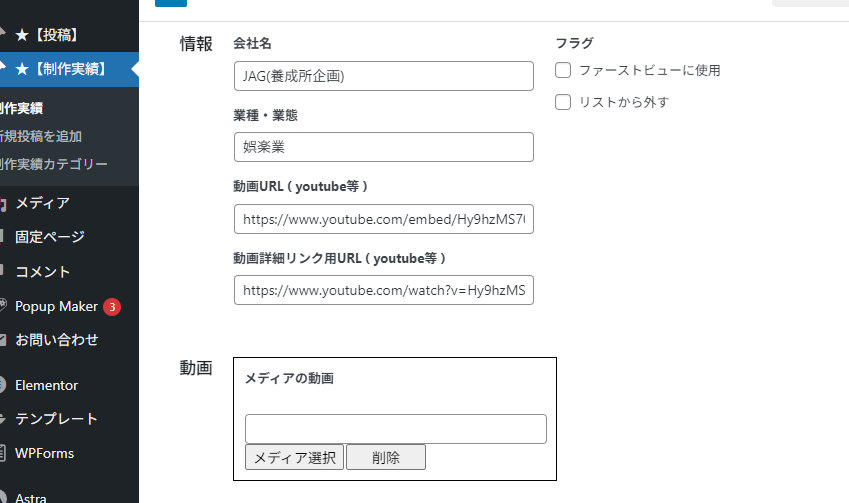Click the Astra sidebar icon

2,497
